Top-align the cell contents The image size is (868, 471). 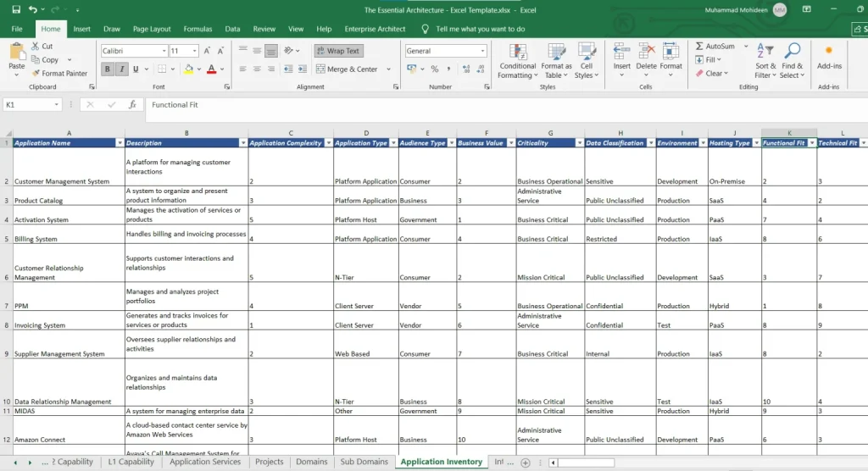(243, 50)
